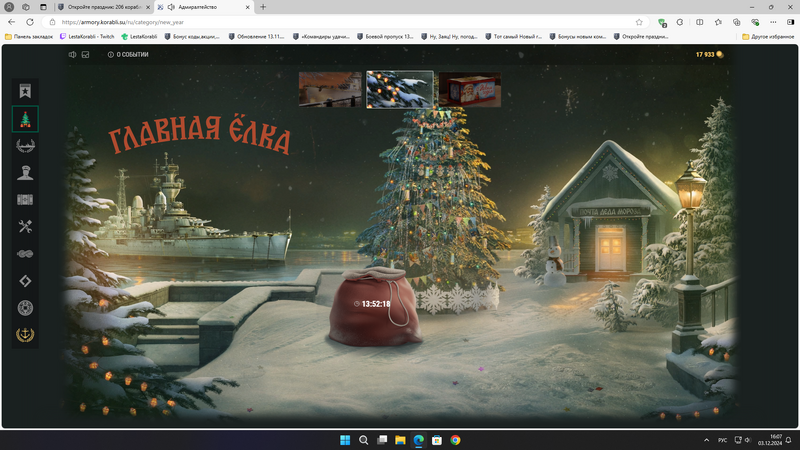Open the Почта Деда Мороза house
The height and width of the screenshot is (450, 800).
click(610, 214)
